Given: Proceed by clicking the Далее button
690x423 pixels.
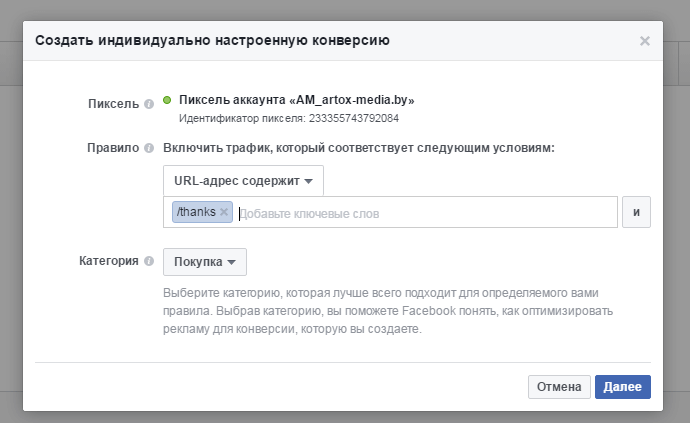Looking at the screenshot, I should (x=622, y=387).
